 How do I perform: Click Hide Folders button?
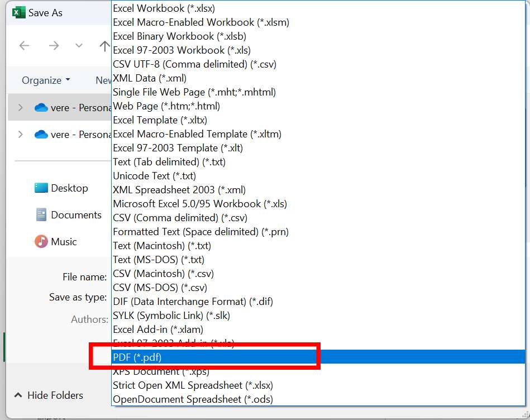(49, 395)
